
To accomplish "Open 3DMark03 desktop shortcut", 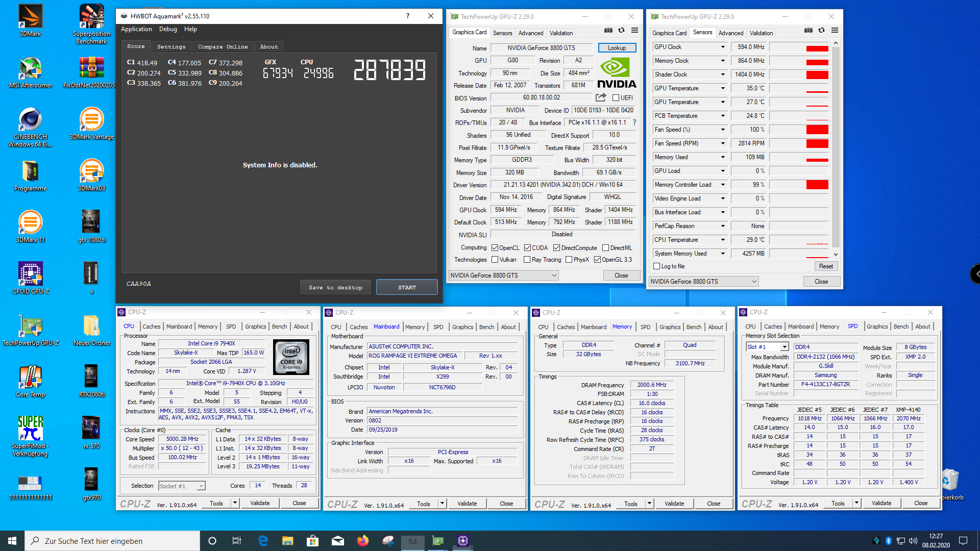I will [91, 175].
